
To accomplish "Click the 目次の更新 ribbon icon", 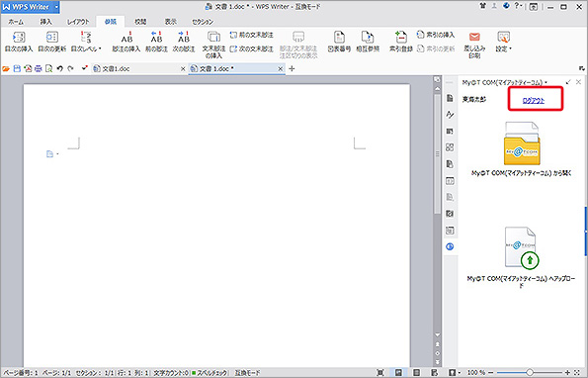I will coord(52,38).
